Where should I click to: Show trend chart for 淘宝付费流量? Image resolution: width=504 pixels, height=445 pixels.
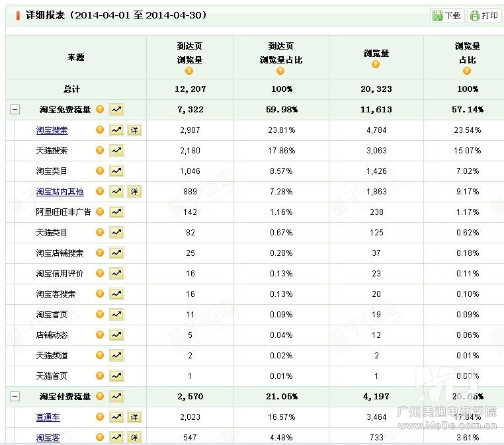116,397
